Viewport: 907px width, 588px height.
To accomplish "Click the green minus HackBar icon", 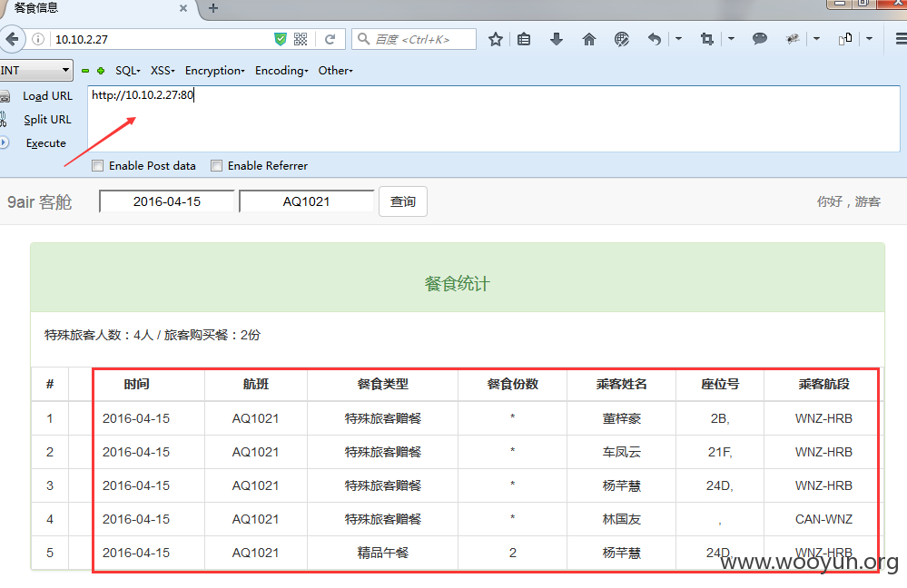I will click(x=85, y=71).
